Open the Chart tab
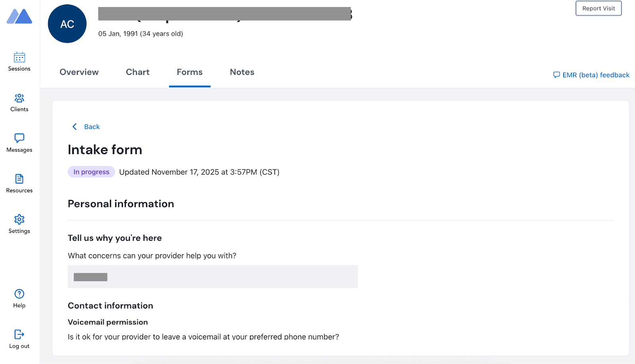This screenshot has height=364, width=635. tap(138, 72)
